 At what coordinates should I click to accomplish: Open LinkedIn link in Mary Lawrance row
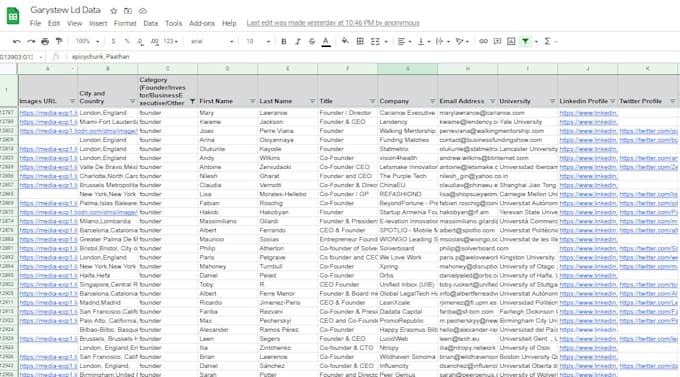(x=588, y=113)
